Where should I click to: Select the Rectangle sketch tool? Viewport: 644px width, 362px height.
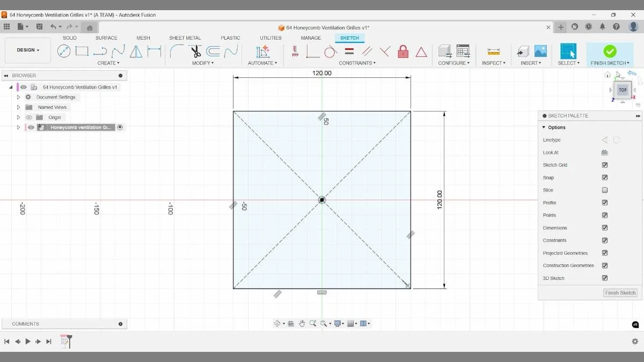click(x=82, y=51)
